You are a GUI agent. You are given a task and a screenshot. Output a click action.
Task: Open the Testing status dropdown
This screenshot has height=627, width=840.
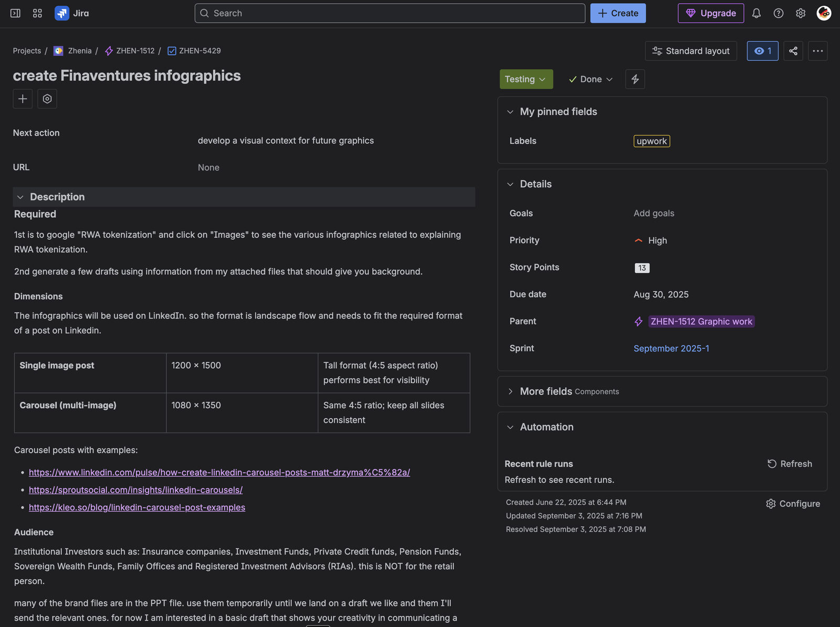tap(526, 79)
